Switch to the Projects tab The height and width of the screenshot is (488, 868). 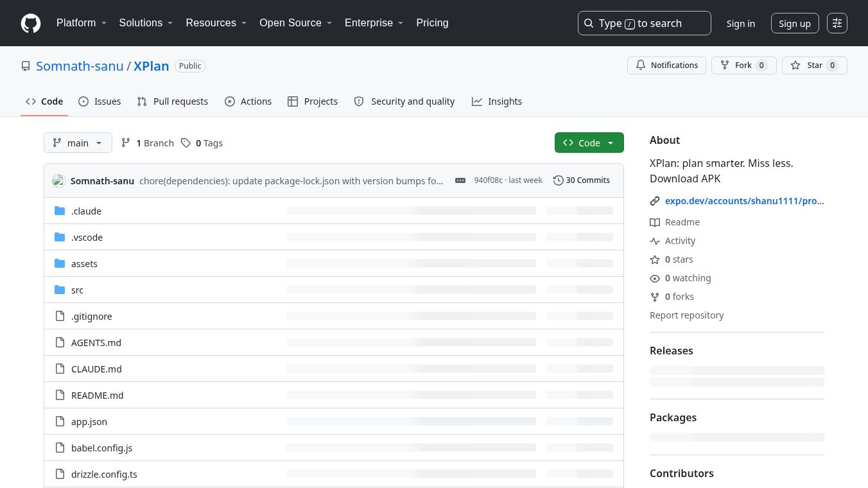click(313, 101)
